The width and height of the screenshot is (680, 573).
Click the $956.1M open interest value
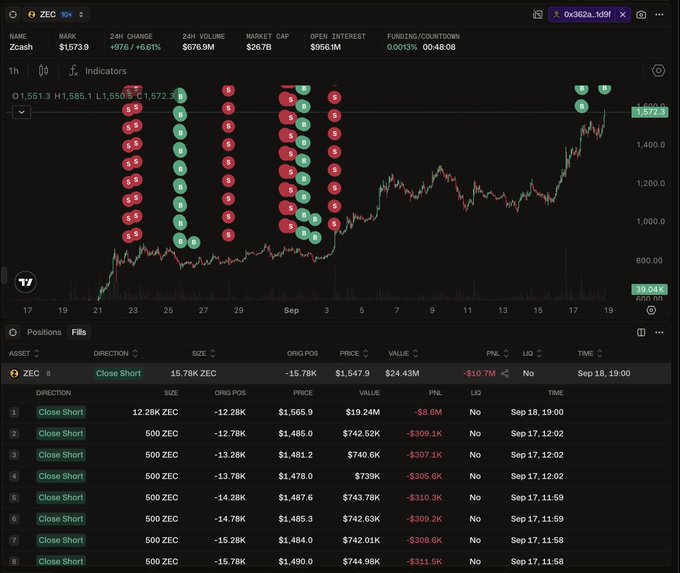(325, 47)
